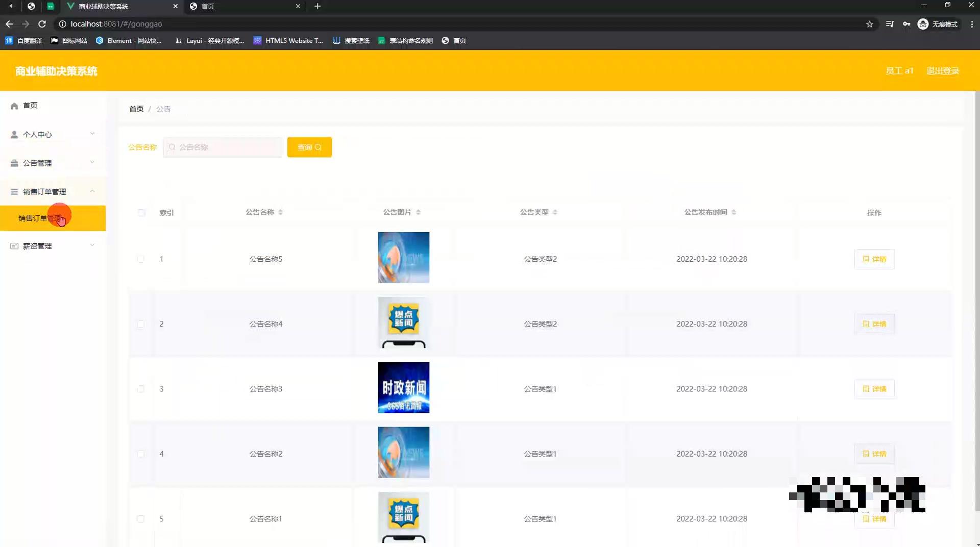
Task: Open 首页 in the sidebar menu
Action: click(x=53, y=106)
